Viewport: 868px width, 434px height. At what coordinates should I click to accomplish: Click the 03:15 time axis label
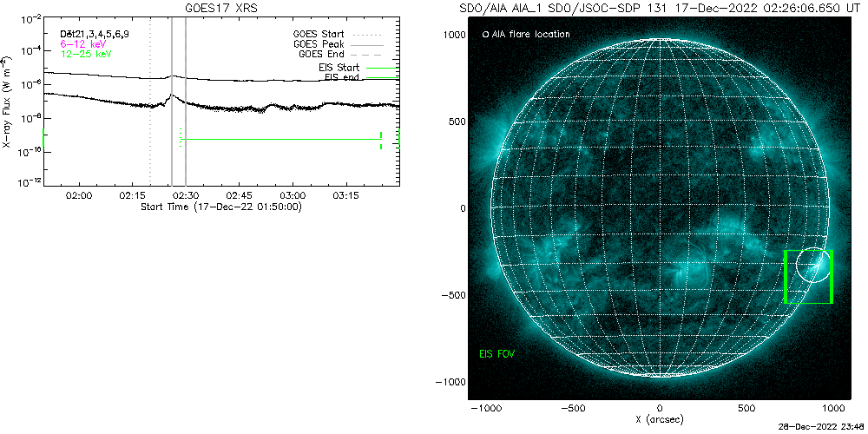pos(345,195)
